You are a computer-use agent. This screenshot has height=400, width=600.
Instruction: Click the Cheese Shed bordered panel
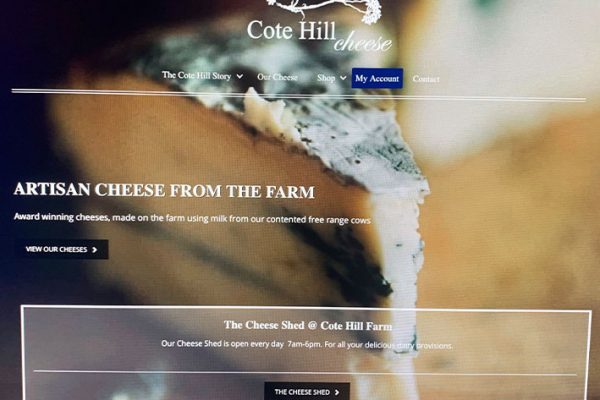pyautogui.click(x=306, y=353)
